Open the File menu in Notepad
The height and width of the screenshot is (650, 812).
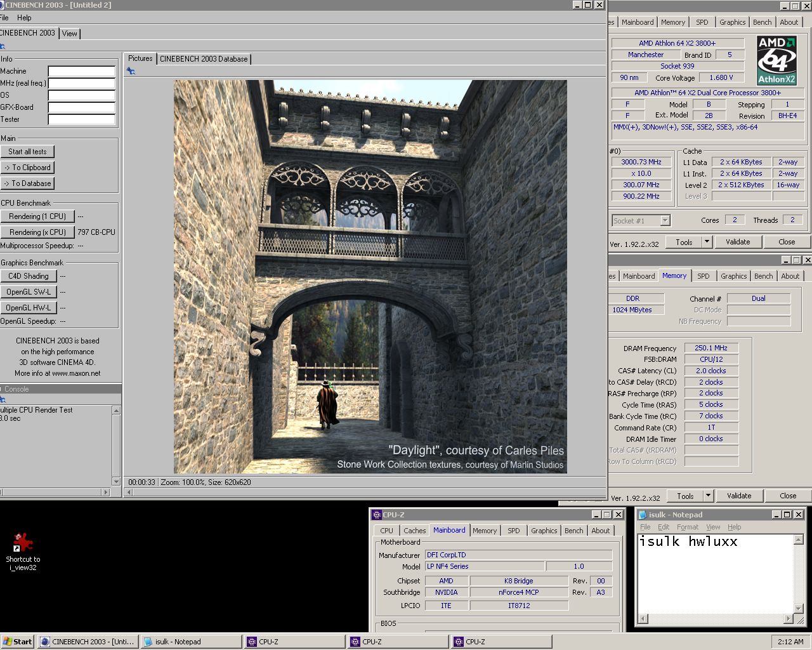pyautogui.click(x=645, y=527)
